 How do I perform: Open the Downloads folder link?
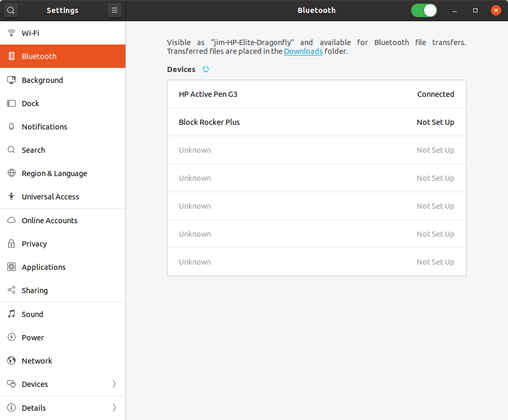click(x=303, y=51)
